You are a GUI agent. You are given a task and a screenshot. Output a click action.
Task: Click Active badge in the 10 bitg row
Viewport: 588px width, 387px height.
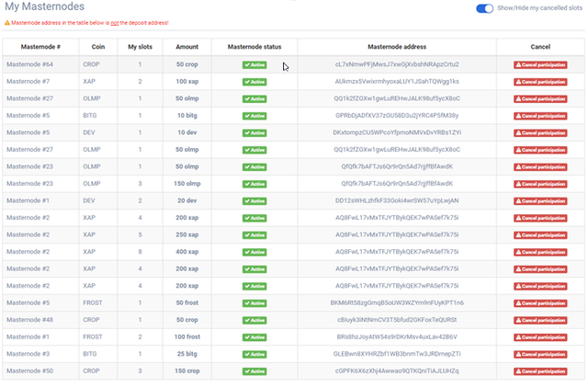click(254, 116)
